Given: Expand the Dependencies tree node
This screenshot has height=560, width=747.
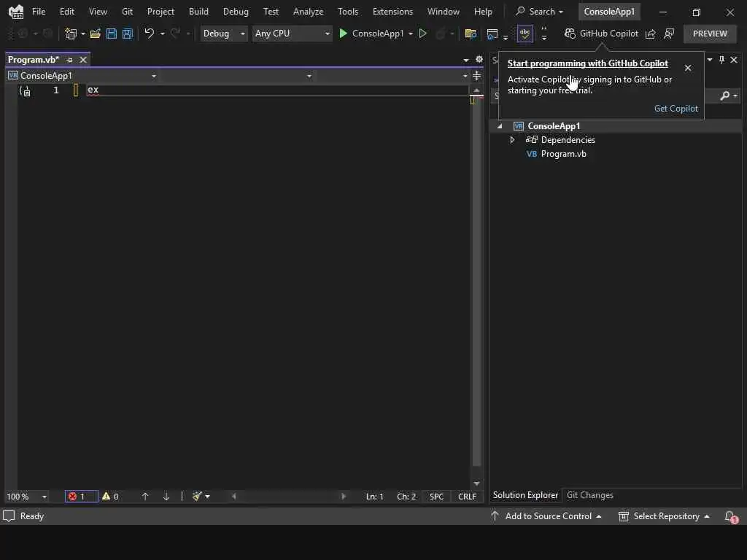Looking at the screenshot, I should 512,140.
